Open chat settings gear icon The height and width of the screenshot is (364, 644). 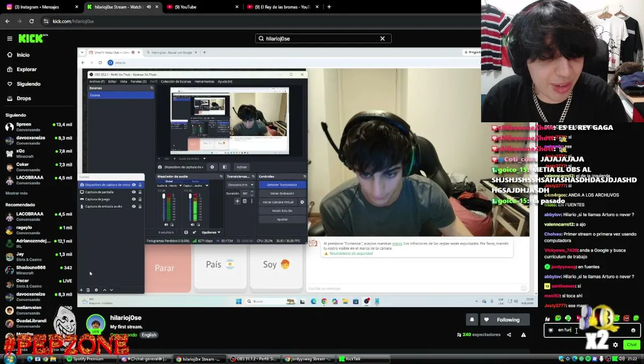[x=615, y=345]
